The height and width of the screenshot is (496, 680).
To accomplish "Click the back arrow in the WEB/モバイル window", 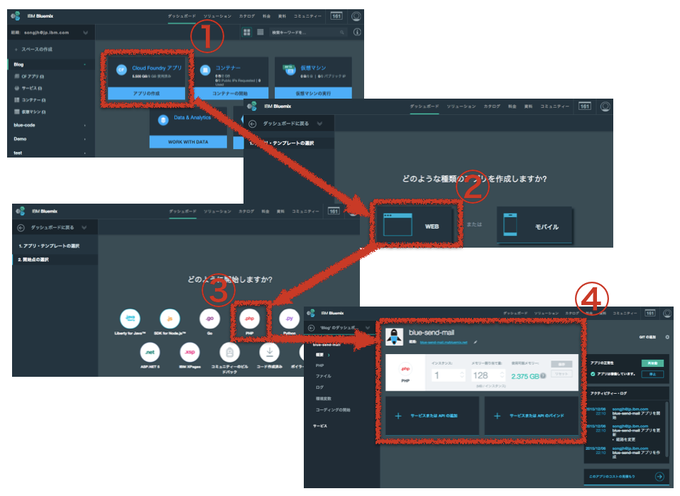I will 253,124.
